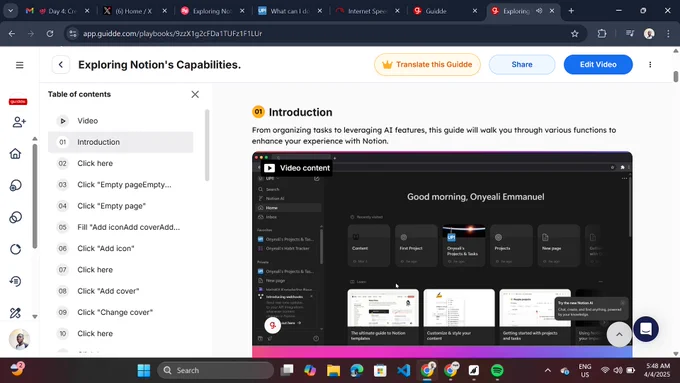This screenshot has height=383, width=680.
Task: Go to Home via the sidebar house icon
Action: coord(15,154)
